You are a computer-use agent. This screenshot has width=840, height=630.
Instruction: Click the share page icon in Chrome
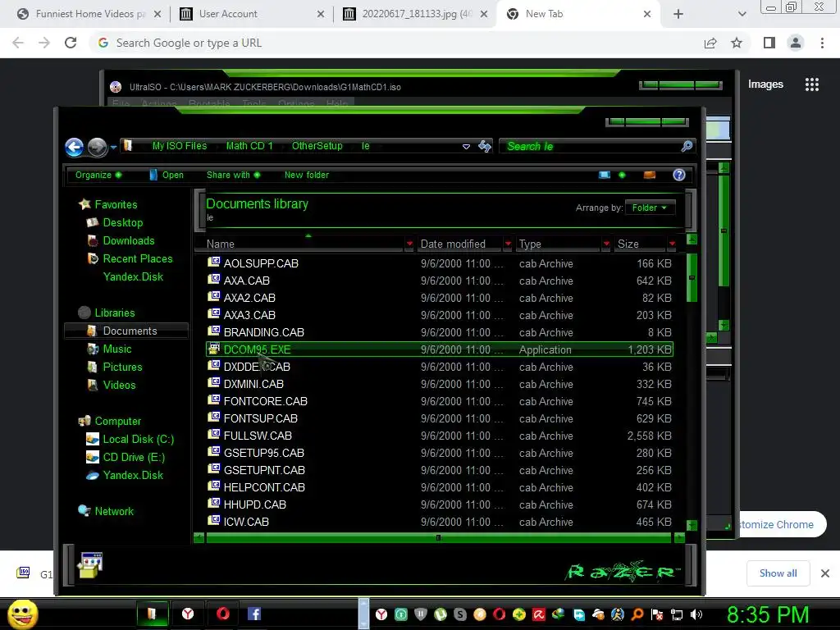(x=710, y=43)
